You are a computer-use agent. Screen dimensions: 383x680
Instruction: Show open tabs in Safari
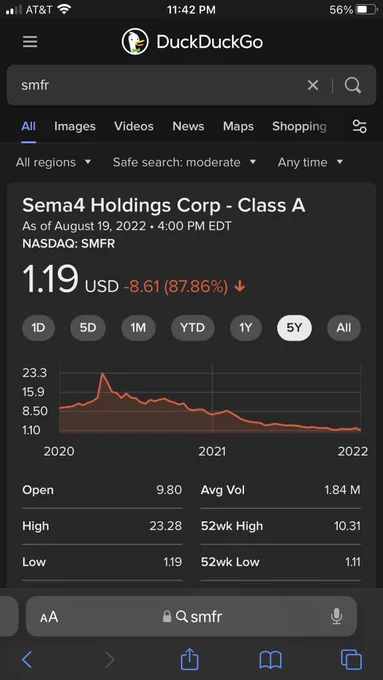[x=351, y=660]
